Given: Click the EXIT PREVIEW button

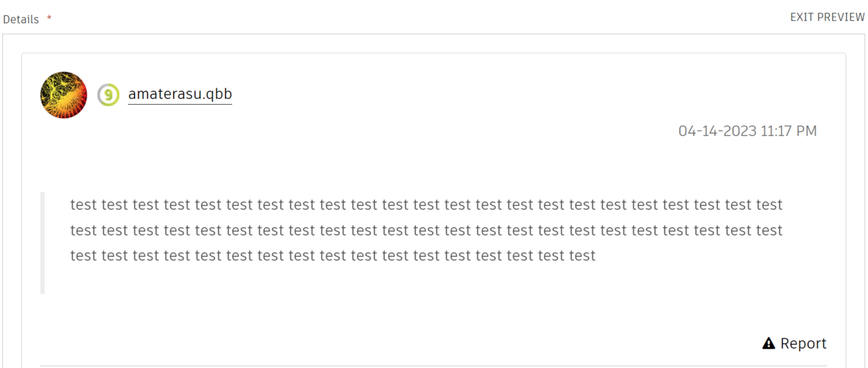Looking at the screenshot, I should click(827, 17).
